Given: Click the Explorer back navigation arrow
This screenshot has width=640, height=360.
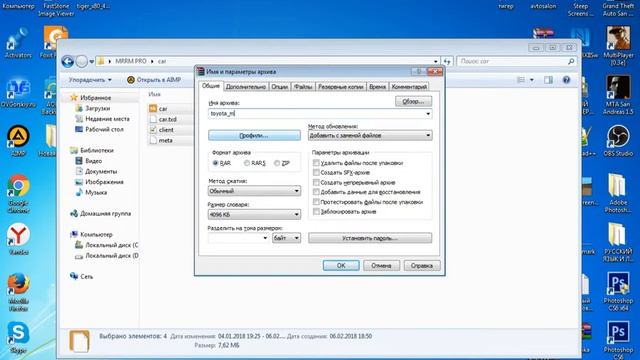Looking at the screenshot, I should pos(68,61).
